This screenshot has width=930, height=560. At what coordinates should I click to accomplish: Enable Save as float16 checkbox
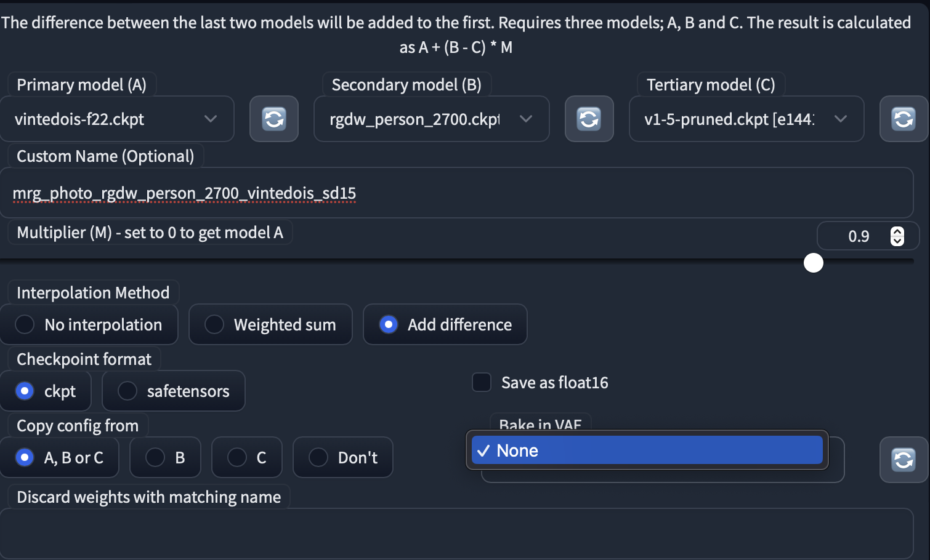tap(482, 382)
